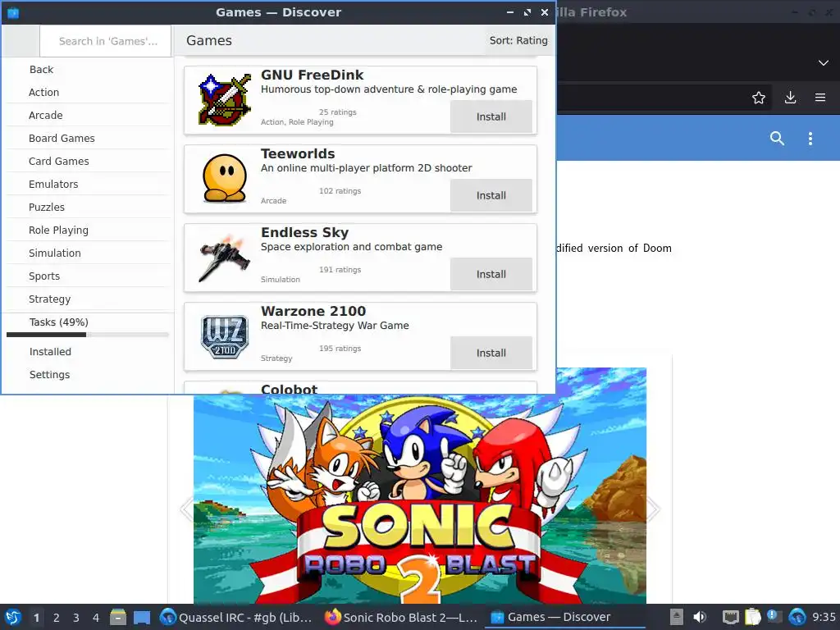Switch to the Sonic Robo Blast Firefox window
Viewport: 840px width, 630px height.
(402, 617)
